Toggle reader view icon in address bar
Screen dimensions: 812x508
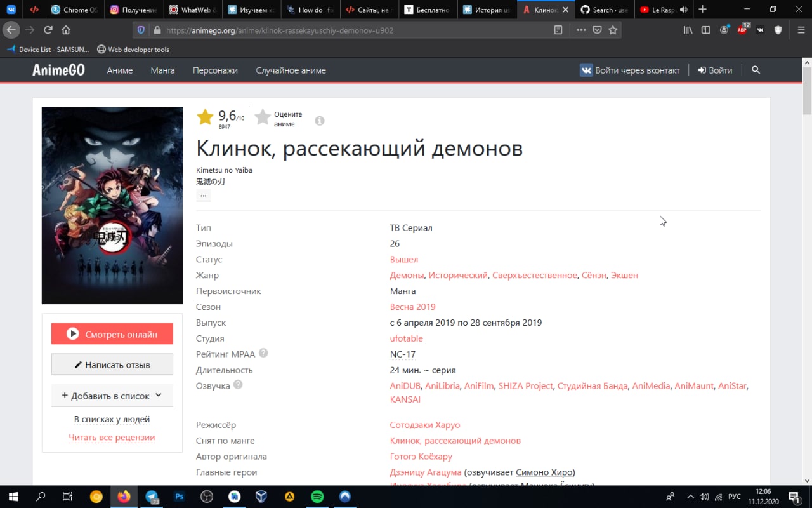coord(558,30)
